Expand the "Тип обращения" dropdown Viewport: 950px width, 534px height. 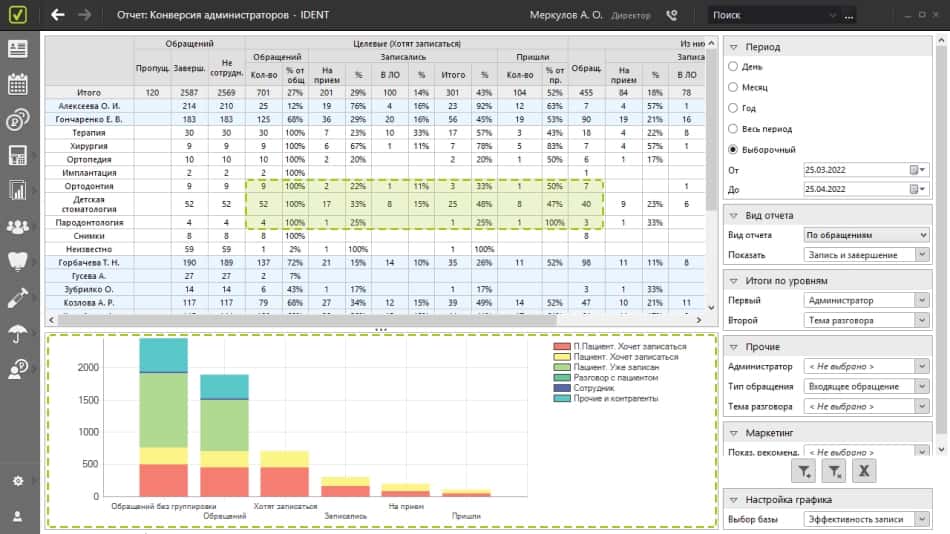click(866, 386)
